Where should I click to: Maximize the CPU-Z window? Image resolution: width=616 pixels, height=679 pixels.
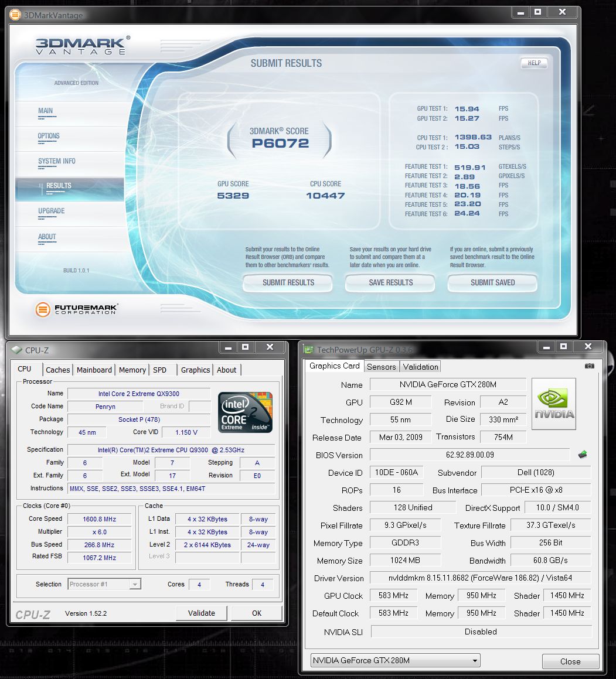[245, 347]
